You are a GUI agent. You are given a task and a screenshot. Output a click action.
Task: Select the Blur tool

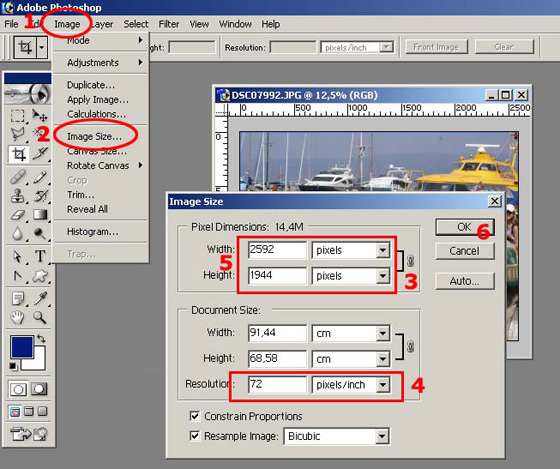[17, 234]
